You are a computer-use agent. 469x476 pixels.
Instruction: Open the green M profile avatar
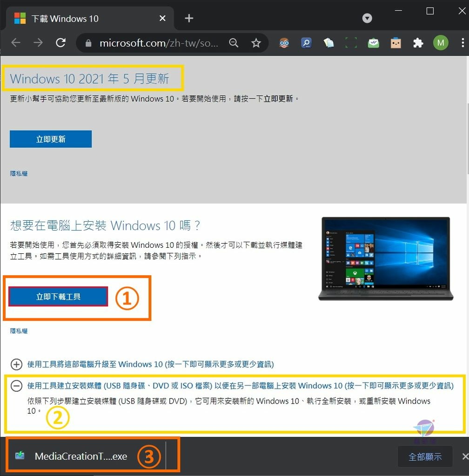pos(441,43)
